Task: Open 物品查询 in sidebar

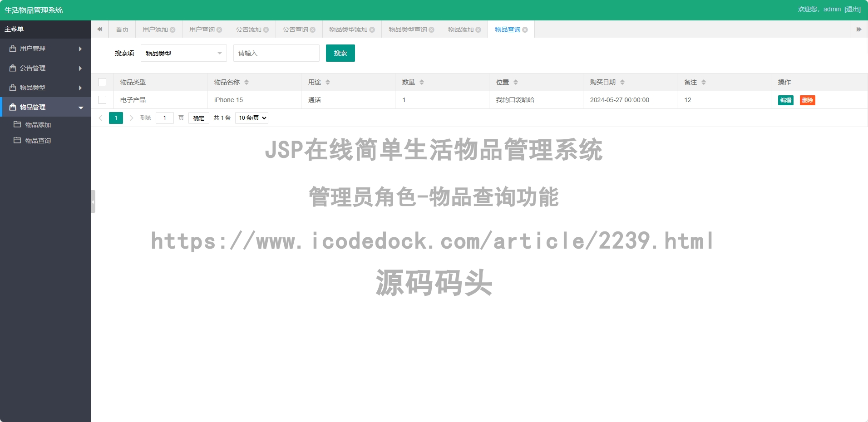Action: (x=38, y=141)
